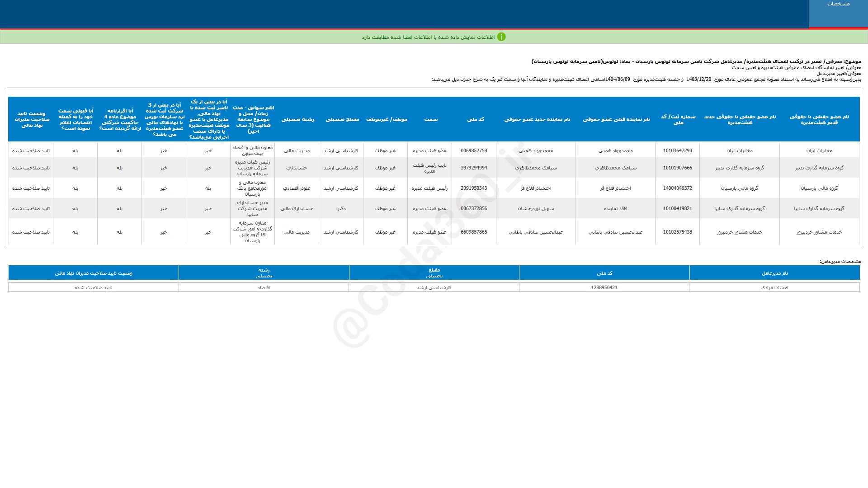The image size is (868, 488).
Task: Click the green info icon in notification bar
Action: tap(501, 37)
